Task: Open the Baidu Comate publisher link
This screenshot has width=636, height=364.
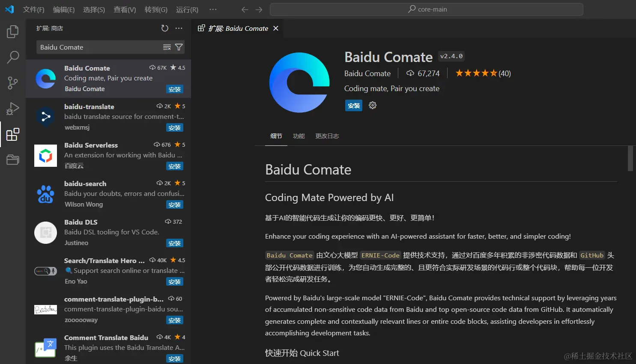Action: [x=367, y=74]
